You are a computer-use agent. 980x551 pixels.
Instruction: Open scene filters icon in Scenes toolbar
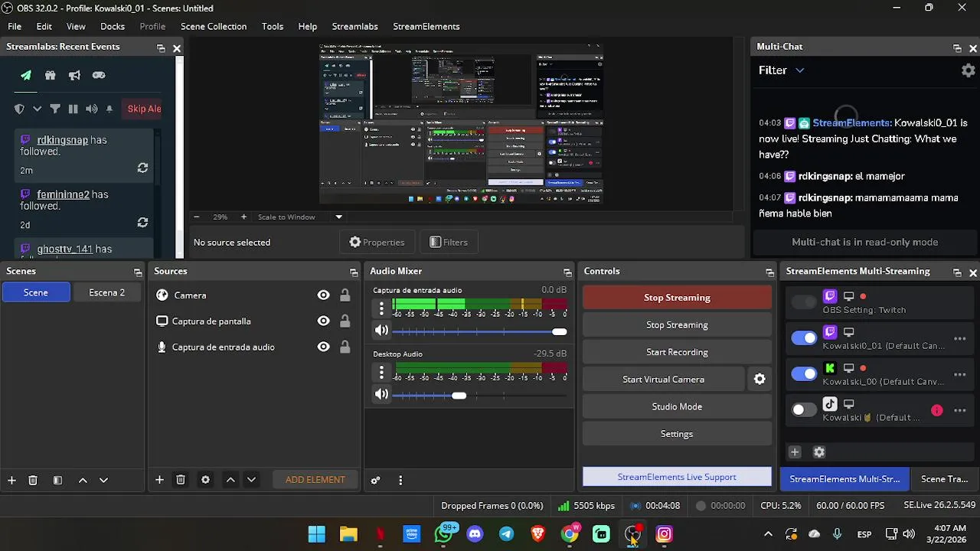pos(57,480)
